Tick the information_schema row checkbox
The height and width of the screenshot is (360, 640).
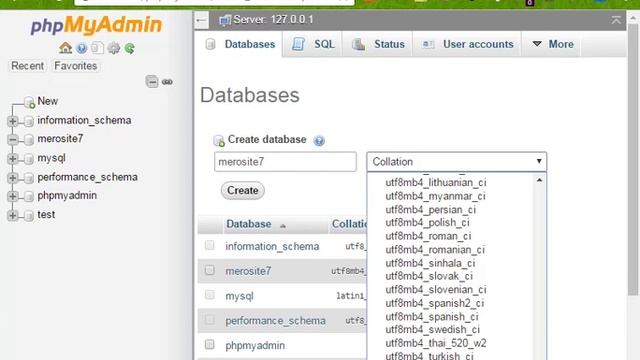(x=209, y=245)
